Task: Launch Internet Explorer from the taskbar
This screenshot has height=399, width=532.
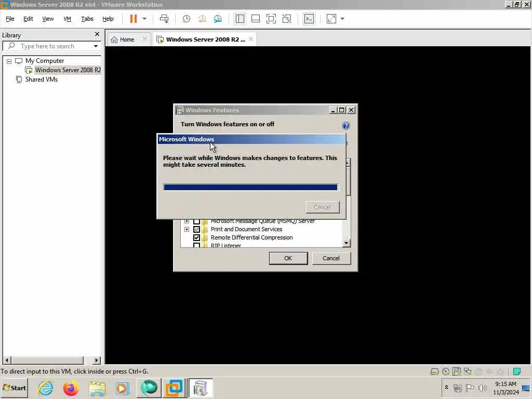Action: [46, 388]
